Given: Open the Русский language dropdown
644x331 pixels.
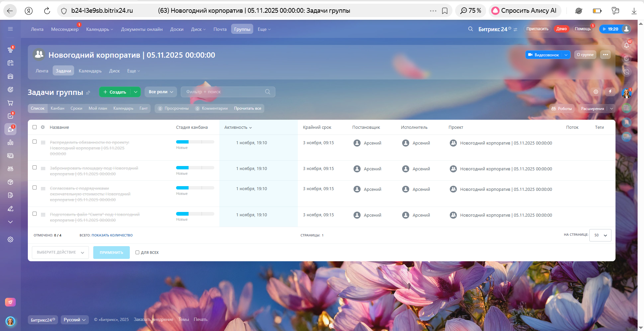Looking at the screenshot, I should coord(75,320).
